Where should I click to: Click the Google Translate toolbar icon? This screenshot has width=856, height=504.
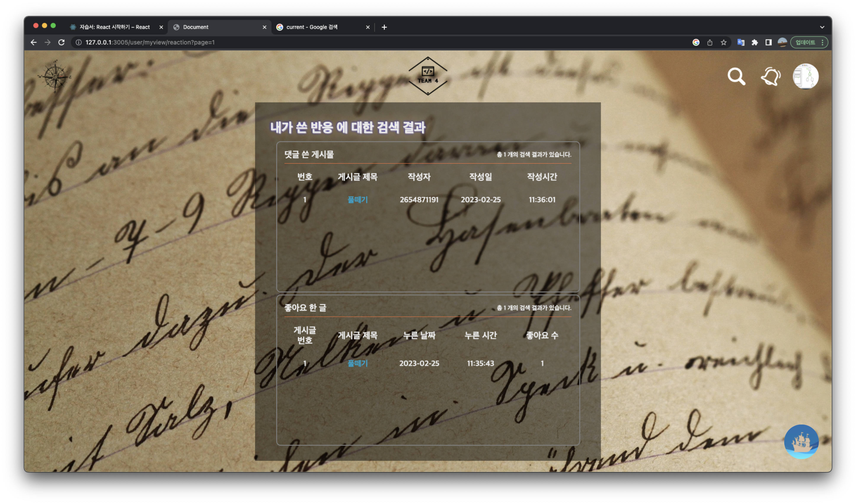coord(741,43)
